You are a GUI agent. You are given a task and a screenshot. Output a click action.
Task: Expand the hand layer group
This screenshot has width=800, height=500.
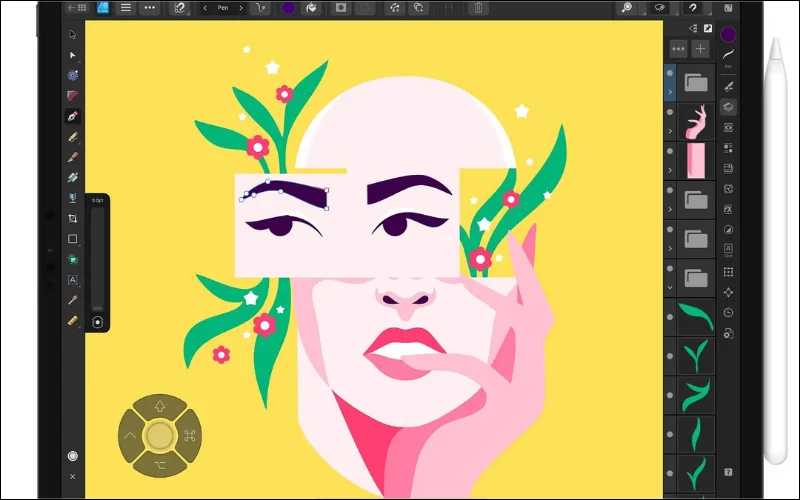670,132
